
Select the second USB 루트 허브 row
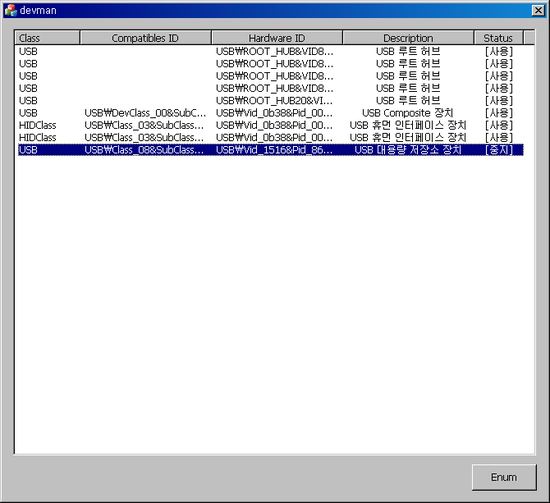click(270, 64)
